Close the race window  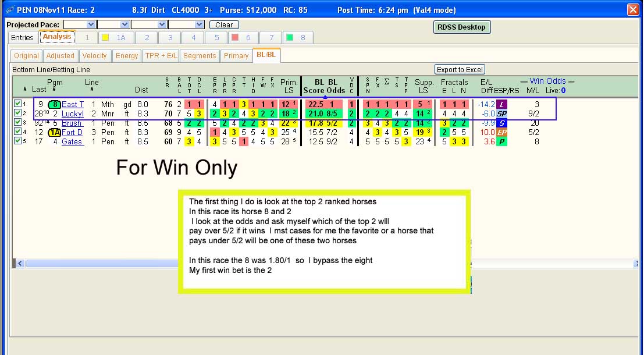coord(634,10)
